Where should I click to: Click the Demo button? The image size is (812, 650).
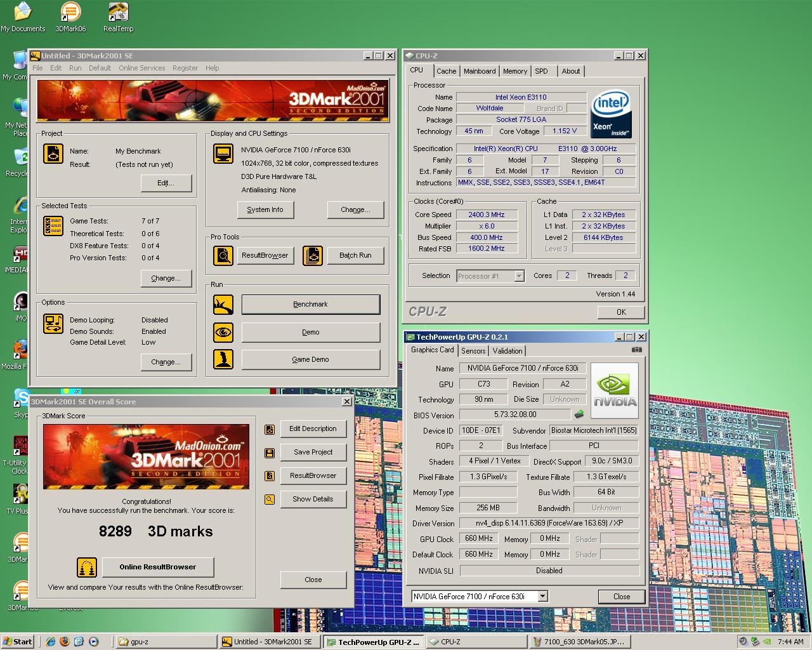click(x=311, y=332)
